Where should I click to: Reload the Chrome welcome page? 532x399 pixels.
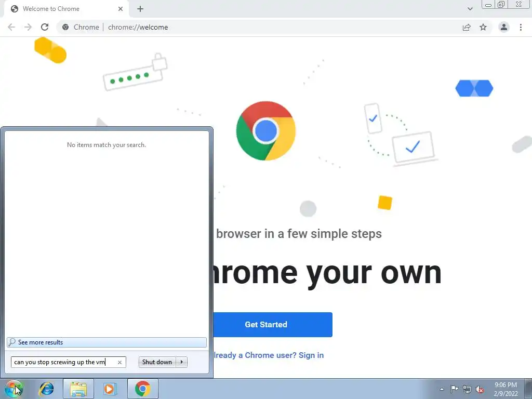[45, 27]
